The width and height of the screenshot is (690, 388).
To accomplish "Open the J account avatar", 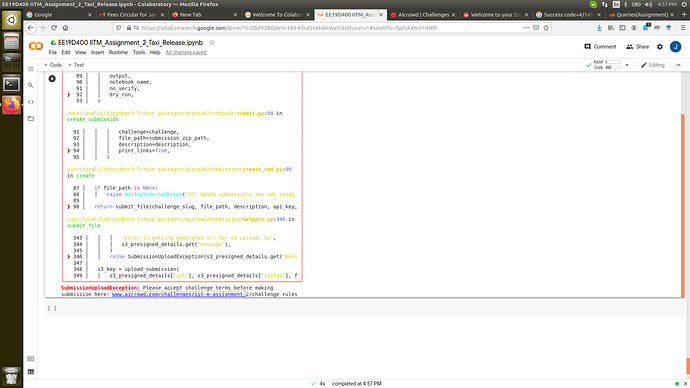I will [x=675, y=47].
